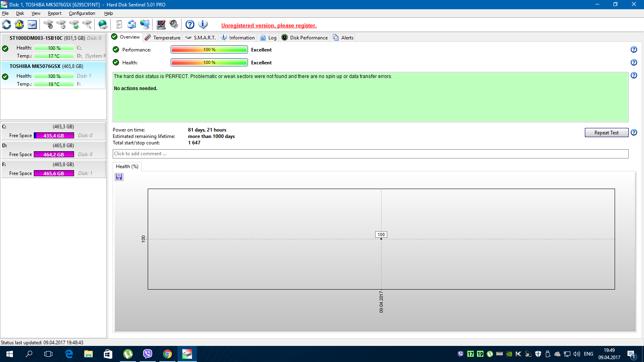Screen dimensions: 644x362
Task: Click the help icon next to Repeat Test
Action: click(x=634, y=132)
